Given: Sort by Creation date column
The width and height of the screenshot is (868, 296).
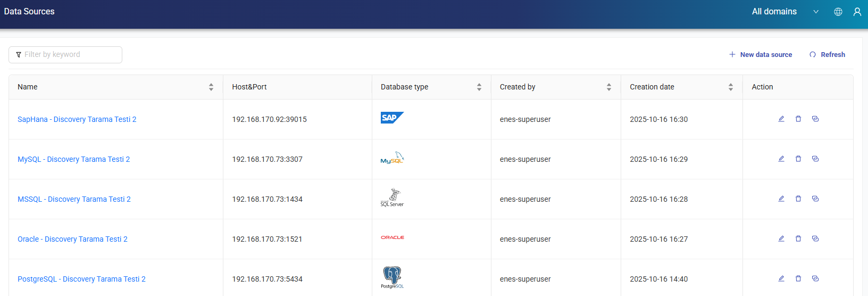Looking at the screenshot, I should click(731, 87).
